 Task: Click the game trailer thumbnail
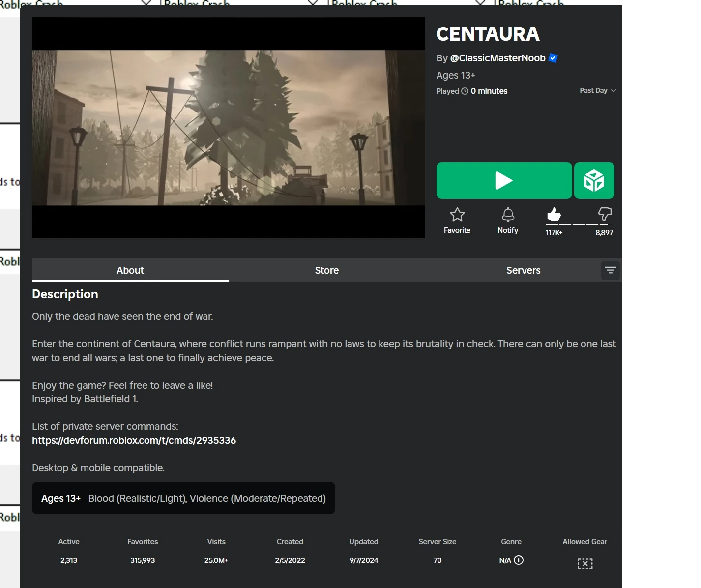point(228,127)
